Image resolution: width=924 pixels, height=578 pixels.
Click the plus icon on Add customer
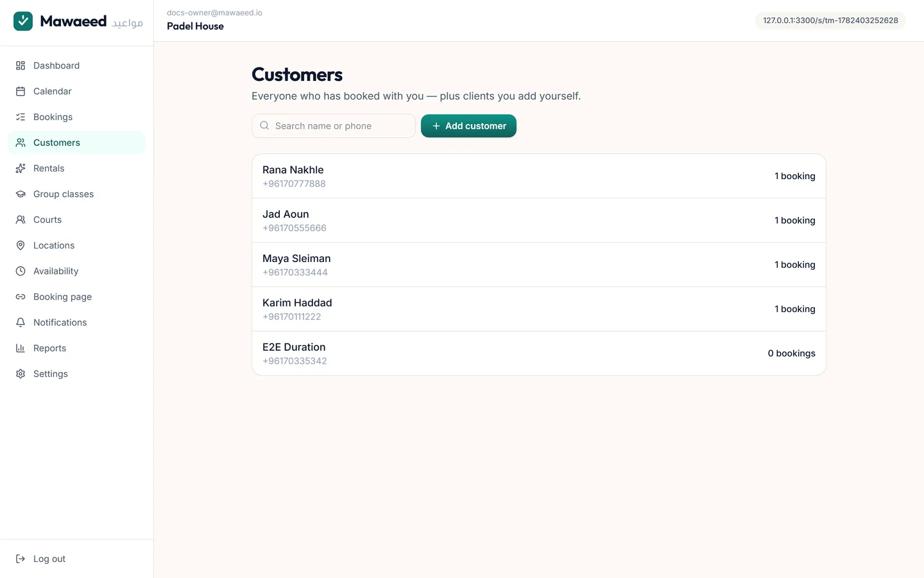[436, 126]
